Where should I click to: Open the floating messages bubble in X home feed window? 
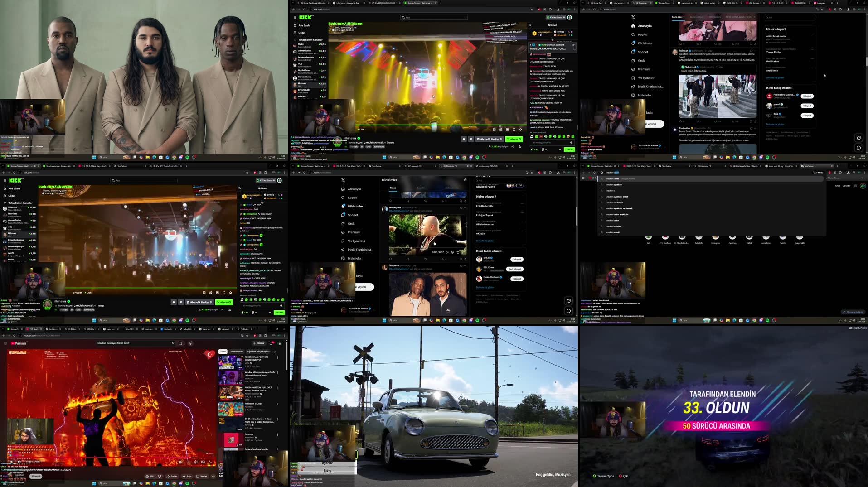858,148
